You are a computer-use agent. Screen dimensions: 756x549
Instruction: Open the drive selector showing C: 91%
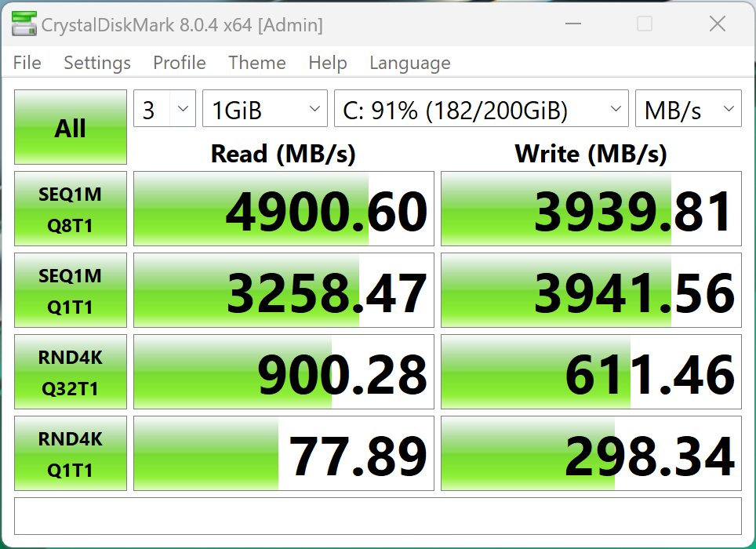(x=482, y=108)
